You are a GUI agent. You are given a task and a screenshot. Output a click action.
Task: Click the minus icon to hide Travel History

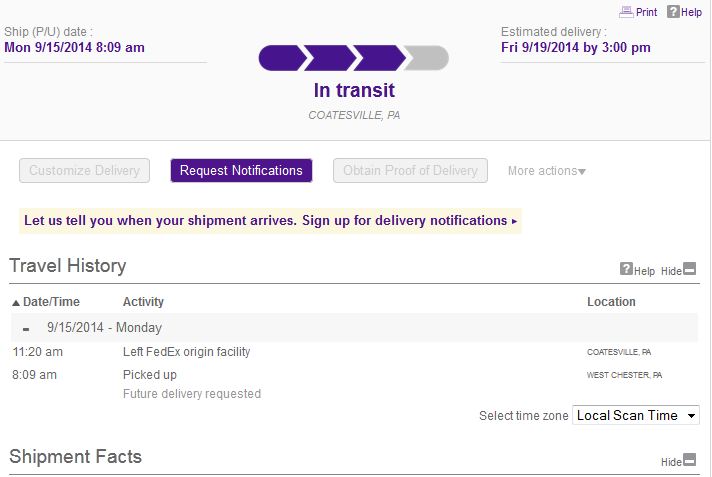coord(689,269)
